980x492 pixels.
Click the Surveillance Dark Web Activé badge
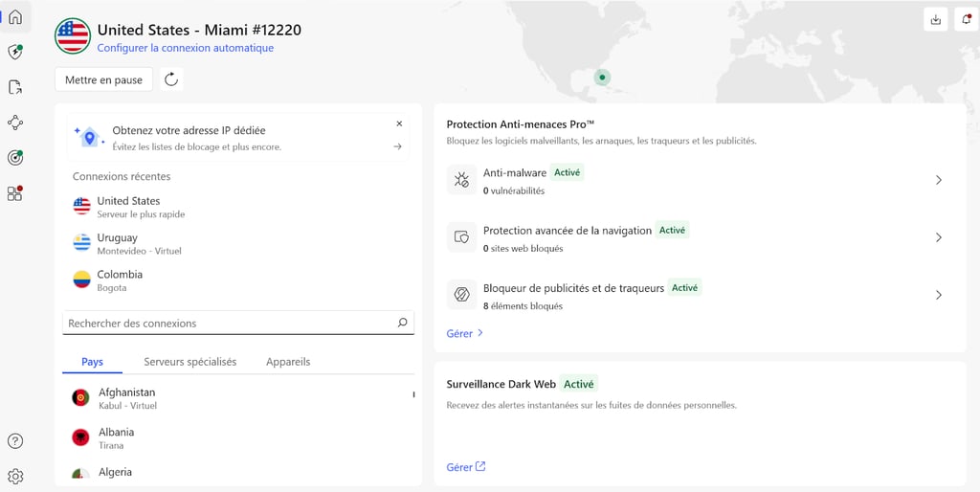click(x=578, y=383)
